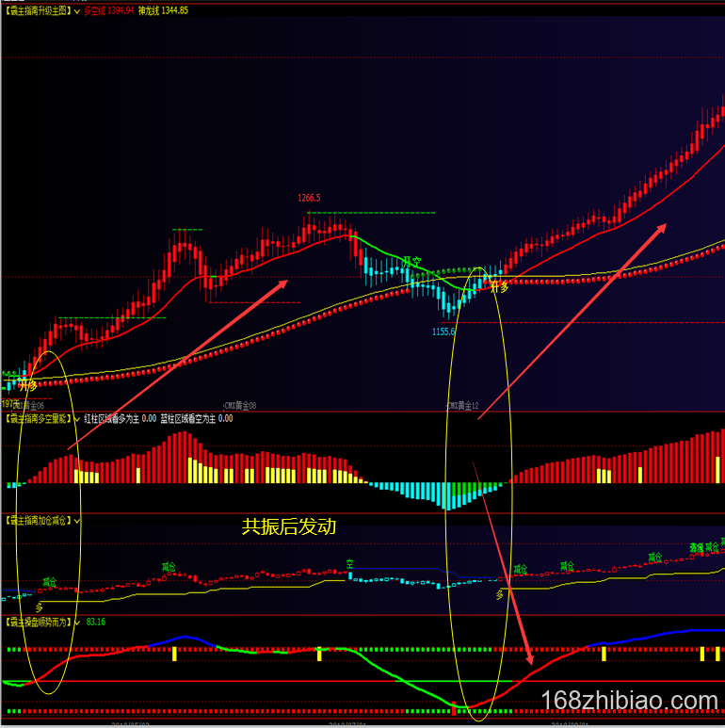Expand the chevron next to 霸主指南多空量能

pyautogui.click(x=77, y=418)
